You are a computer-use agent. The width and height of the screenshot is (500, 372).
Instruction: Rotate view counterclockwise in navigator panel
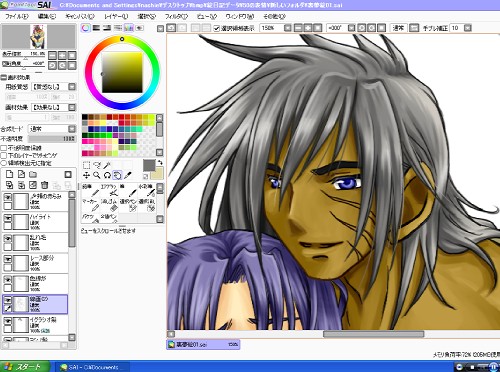(52, 65)
